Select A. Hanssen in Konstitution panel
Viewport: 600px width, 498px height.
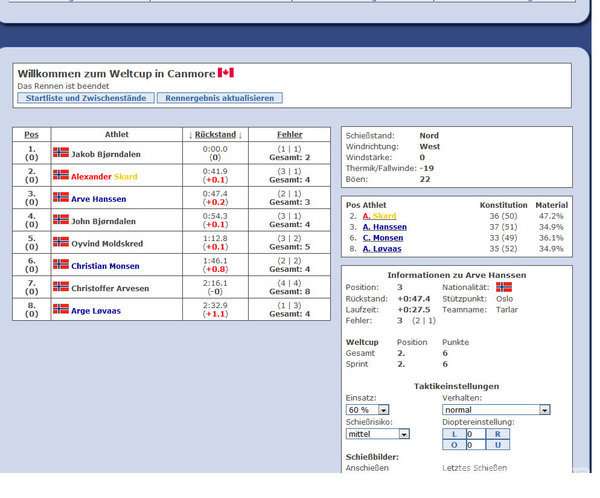click(x=385, y=227)
